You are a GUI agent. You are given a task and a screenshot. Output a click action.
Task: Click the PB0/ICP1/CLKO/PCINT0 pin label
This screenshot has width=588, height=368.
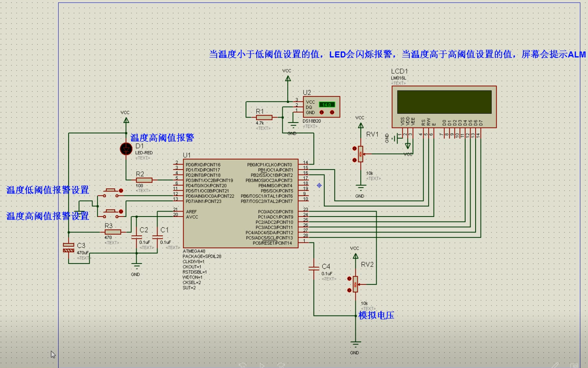270,165
